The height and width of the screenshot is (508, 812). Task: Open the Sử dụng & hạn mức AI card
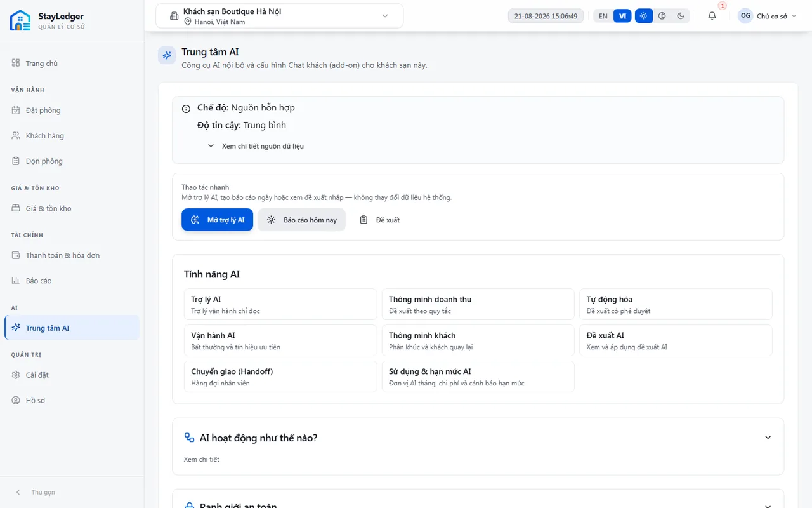[x=478, y=377]
